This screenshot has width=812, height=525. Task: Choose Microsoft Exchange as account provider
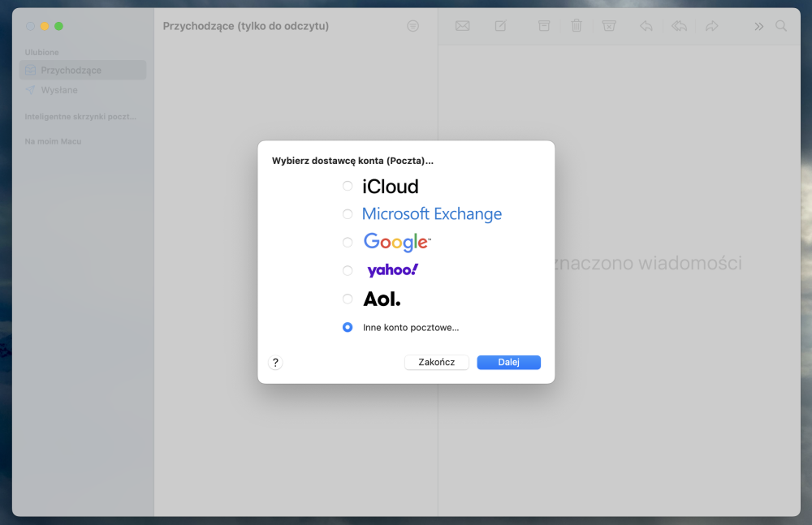click(348, 214)
